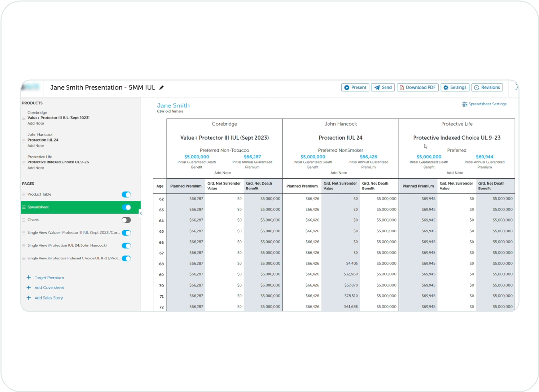Click the plus icon beside Target Premium
Viewport: 539px width, 392px height.
[29, 278]
